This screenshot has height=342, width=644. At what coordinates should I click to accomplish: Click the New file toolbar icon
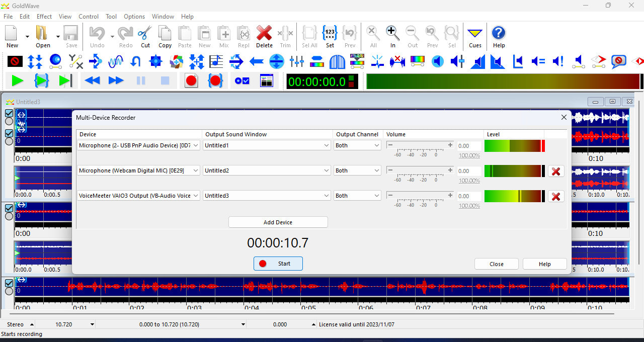point(12,36)
